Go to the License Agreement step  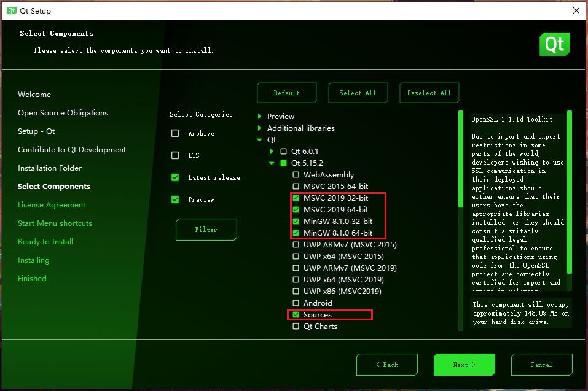click(52, 204)
